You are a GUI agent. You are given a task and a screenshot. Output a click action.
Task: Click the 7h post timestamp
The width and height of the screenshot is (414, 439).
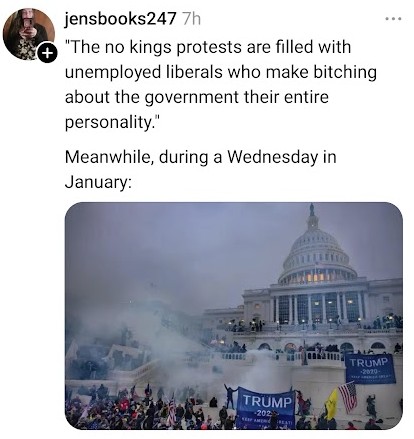[x=192, y=19]
